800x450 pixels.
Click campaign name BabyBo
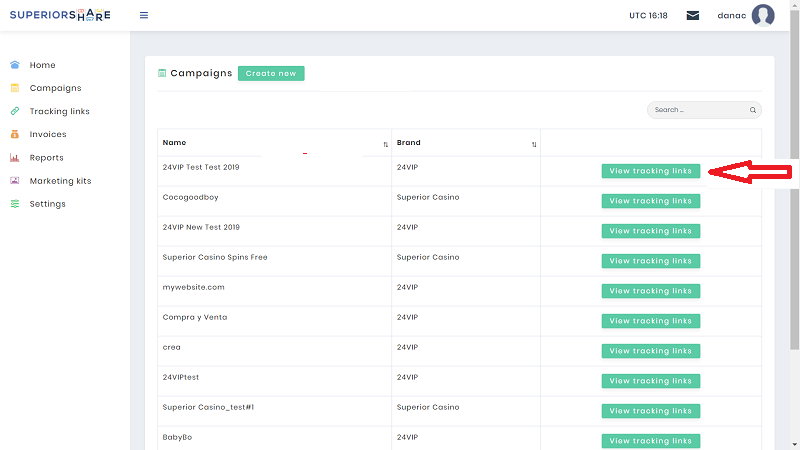(x=177, y=437)
